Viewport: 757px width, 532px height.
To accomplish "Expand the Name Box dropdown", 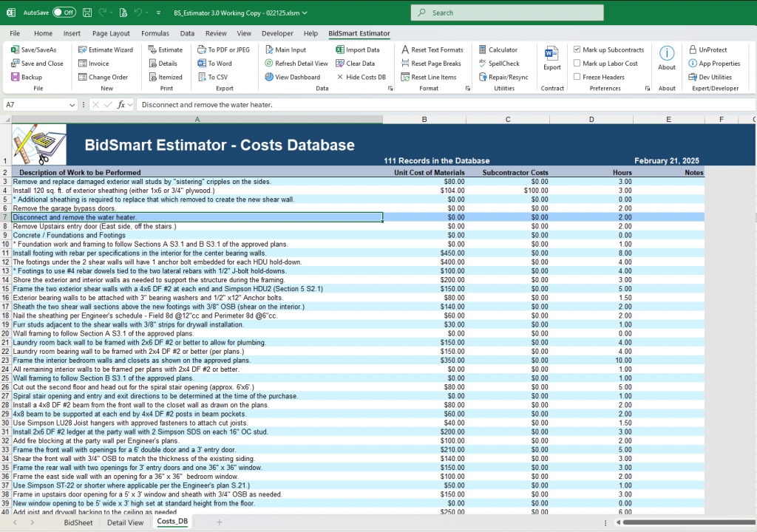I will tap(72, 105).
